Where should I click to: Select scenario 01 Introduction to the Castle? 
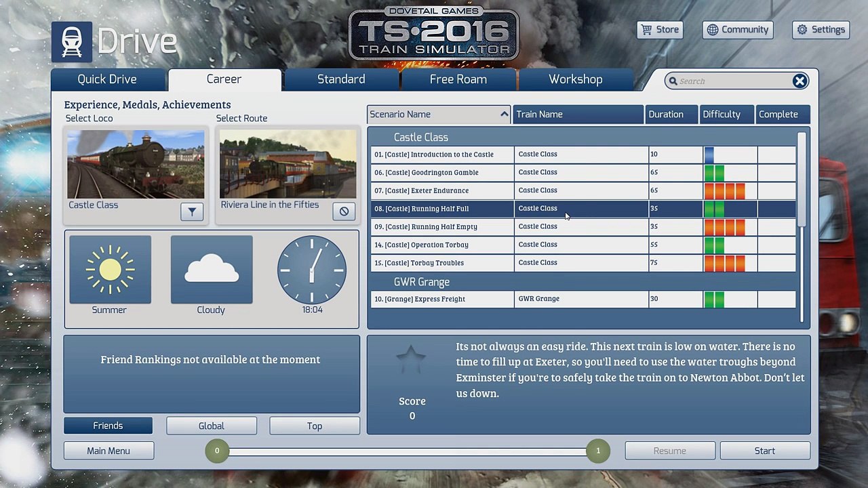pos(583,155)
